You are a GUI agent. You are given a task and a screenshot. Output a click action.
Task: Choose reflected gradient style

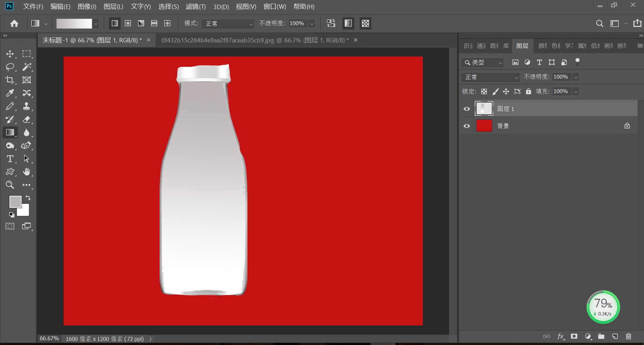coord(154,23)
